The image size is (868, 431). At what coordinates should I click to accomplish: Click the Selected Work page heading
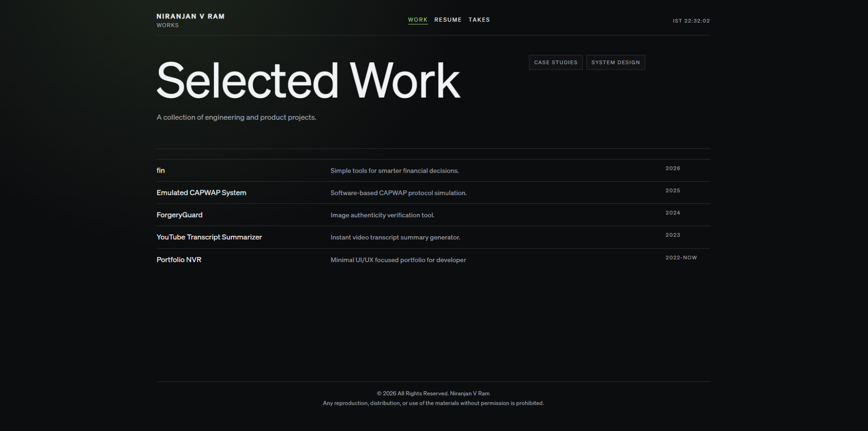click(309, 81)
